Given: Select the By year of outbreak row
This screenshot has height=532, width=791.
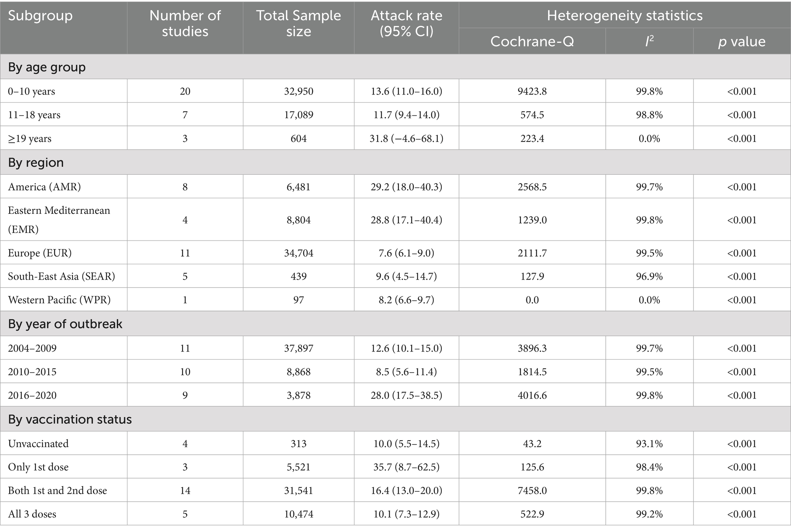Looking at the screenshot, I should click(x=65, y=324).
